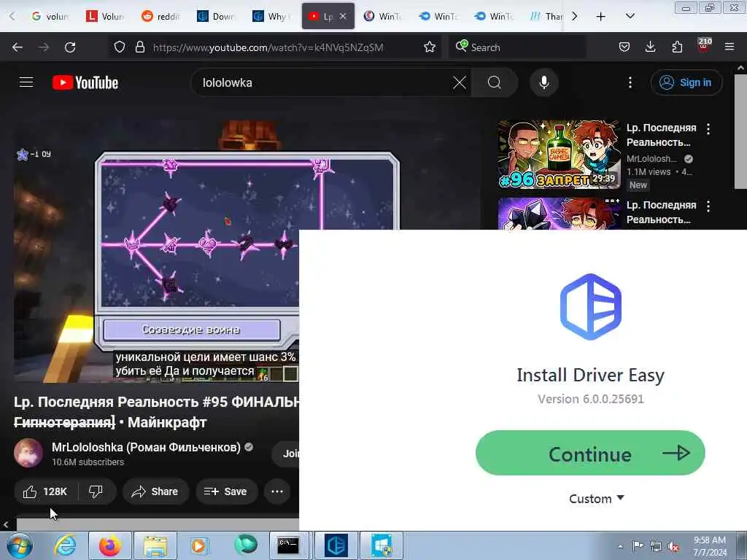The image size is (747, 560).
Task: Open Driver Easy taskbar item
Action: (336, 545)
